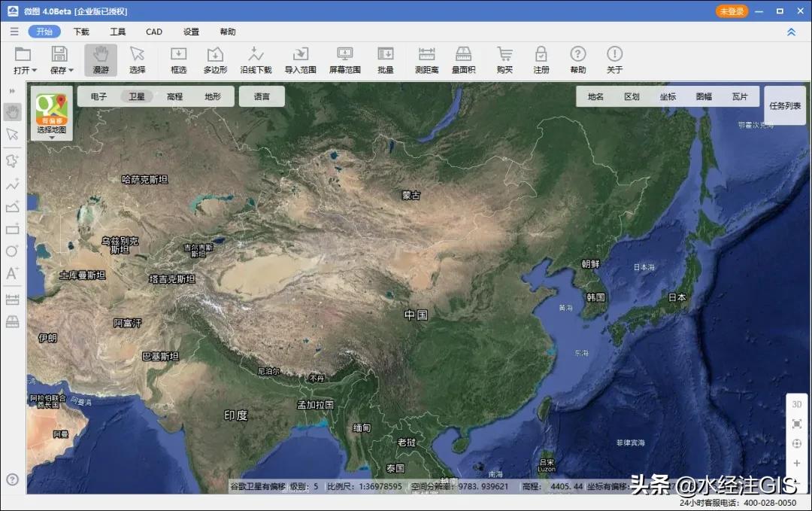Image resolution: width=812 pixels, height=511 pixels.
Task: Click the 批量 batch download icon
Action: [385, 59]
